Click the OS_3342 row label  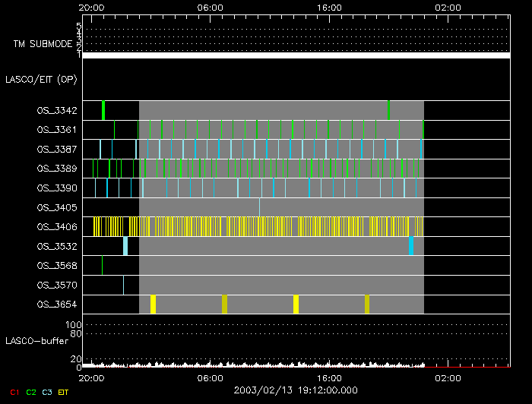pyautogui.click(x=57, y=111)
